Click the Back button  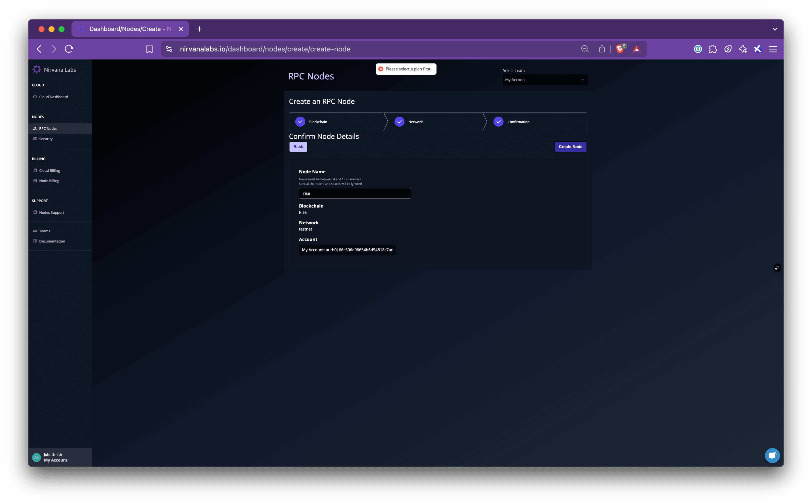(x=298, y=147)
